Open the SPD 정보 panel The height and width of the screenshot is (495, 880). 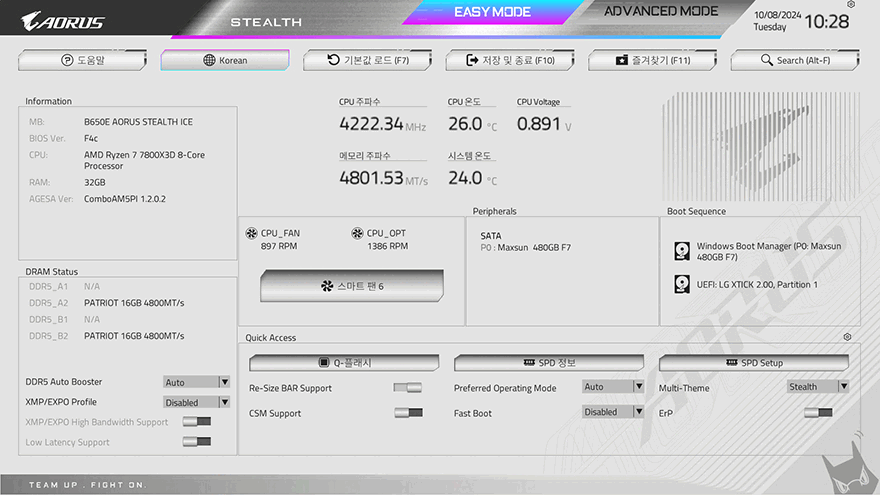[549, 363]
